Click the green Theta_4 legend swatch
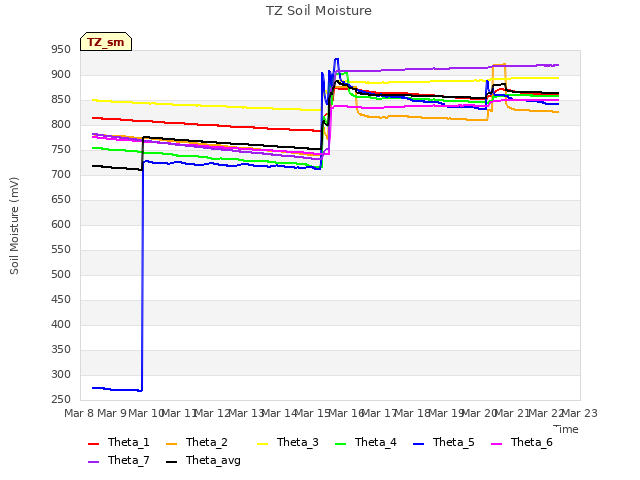 tap(340, 444)
